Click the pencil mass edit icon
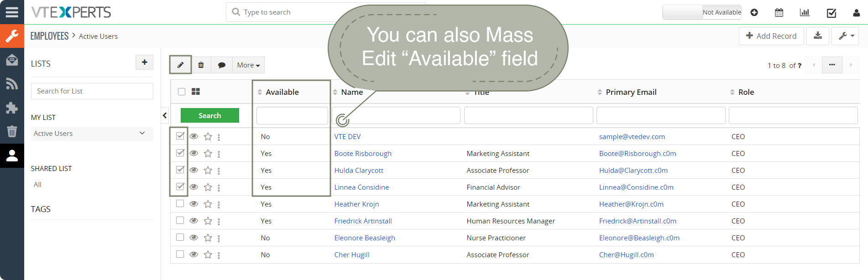 [181, 65]
